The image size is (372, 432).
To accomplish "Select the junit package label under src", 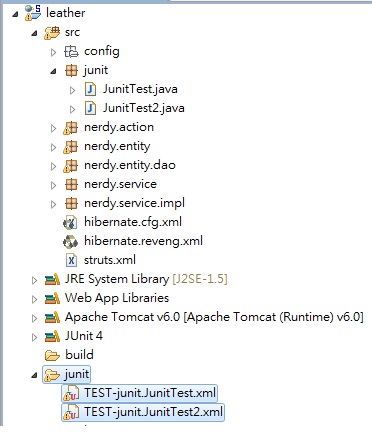I will [x=96, y=70].
